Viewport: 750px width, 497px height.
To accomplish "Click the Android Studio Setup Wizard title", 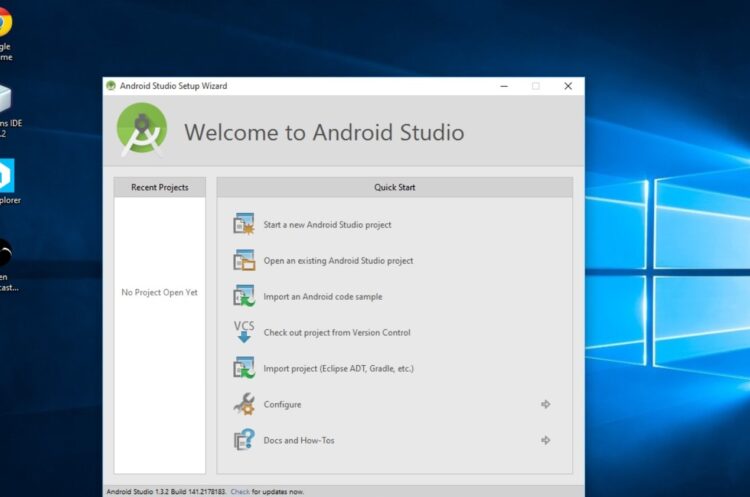I will tap(173, 86).
